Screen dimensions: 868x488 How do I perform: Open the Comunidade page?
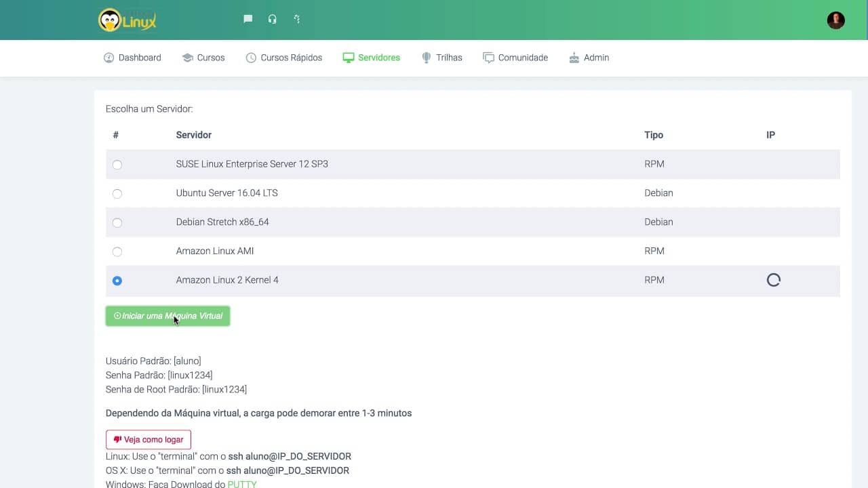(515, 58)
